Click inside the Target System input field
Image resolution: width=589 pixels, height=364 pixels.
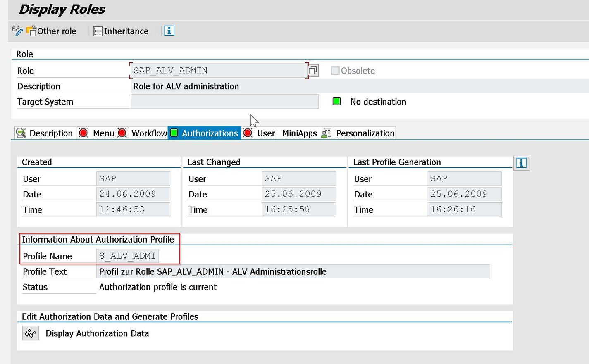[224, 101]
